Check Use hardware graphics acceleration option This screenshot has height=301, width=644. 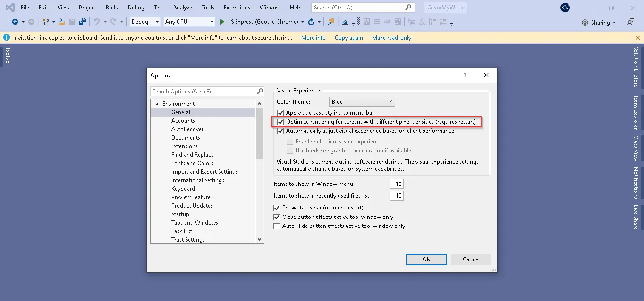tap(290, 150)
